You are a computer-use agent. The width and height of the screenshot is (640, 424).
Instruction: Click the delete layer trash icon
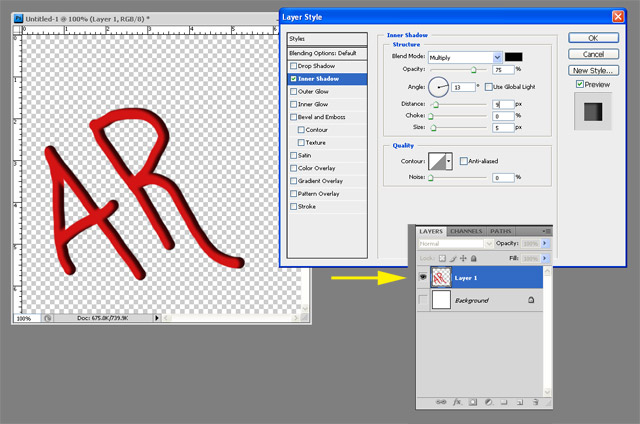point(536,402)
